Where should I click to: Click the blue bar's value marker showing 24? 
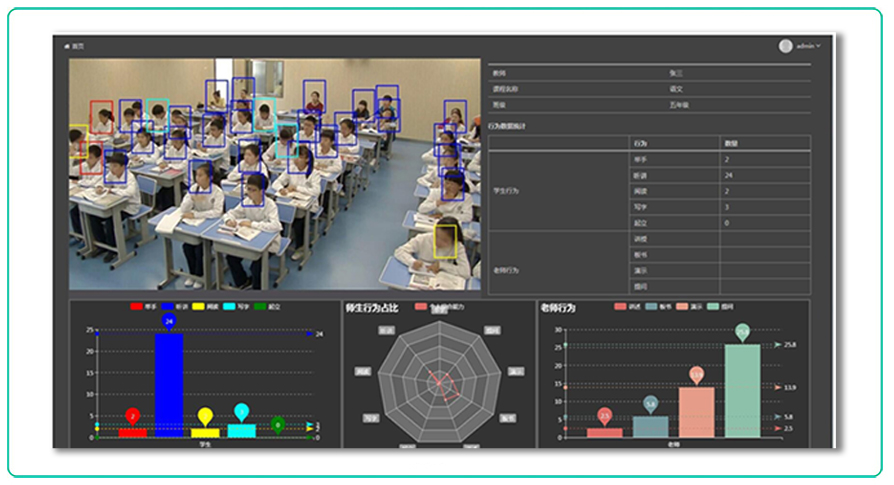(169, 321)
